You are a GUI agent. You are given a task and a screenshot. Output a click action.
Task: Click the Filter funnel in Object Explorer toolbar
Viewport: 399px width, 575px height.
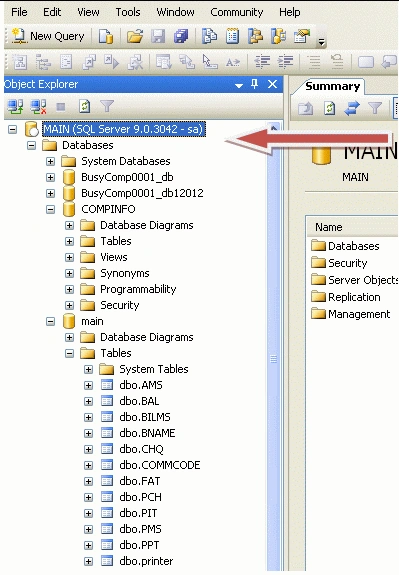(107, 106)
